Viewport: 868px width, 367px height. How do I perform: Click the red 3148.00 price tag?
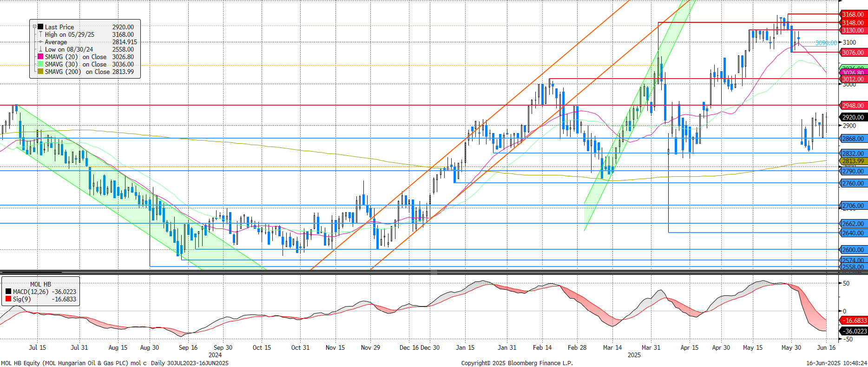coord(854,22)
